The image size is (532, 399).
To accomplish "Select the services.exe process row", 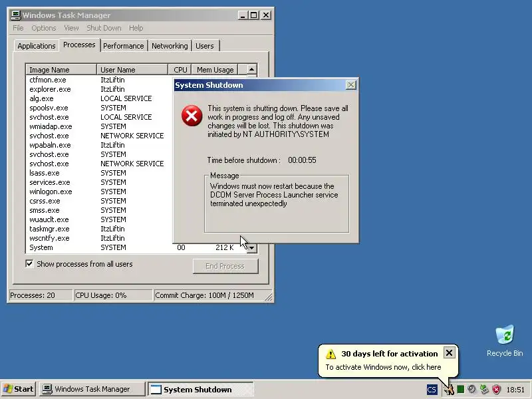I will [99, 182].
